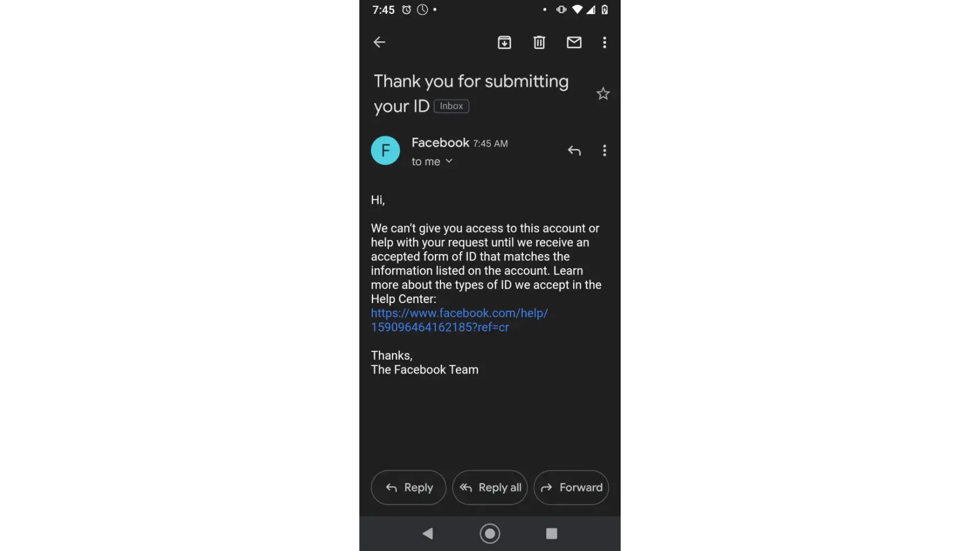Open message options three-dot menu
The height and width of the screenshot is (551, 980).
[605, 150]
